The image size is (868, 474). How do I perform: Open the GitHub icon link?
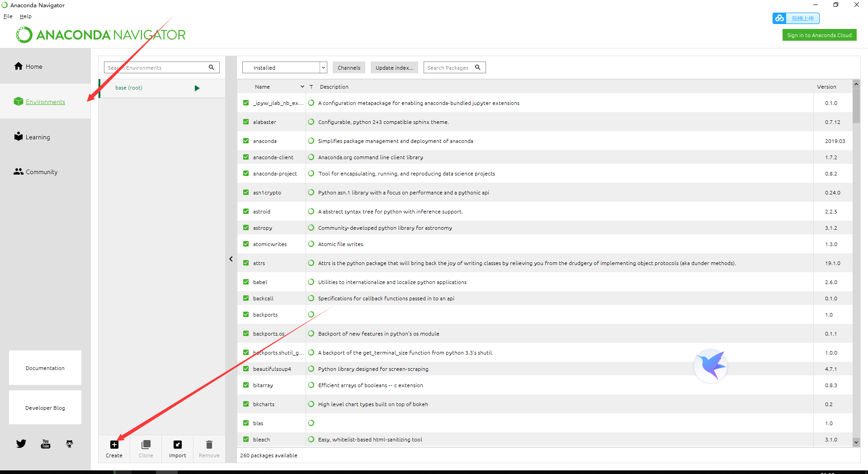[x=70, y=444]
